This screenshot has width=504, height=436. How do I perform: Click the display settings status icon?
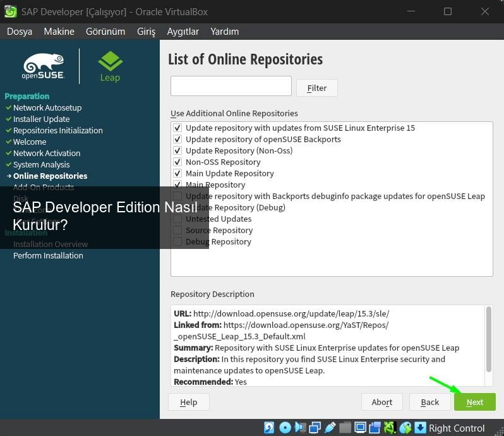361,428
